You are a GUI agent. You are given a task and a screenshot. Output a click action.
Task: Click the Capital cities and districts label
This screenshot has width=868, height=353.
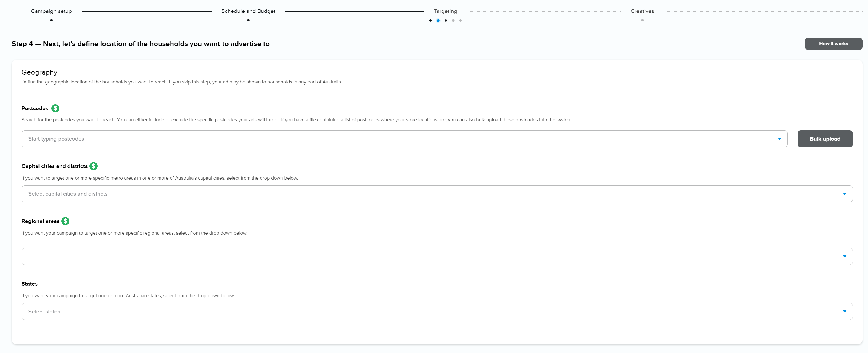54,166
